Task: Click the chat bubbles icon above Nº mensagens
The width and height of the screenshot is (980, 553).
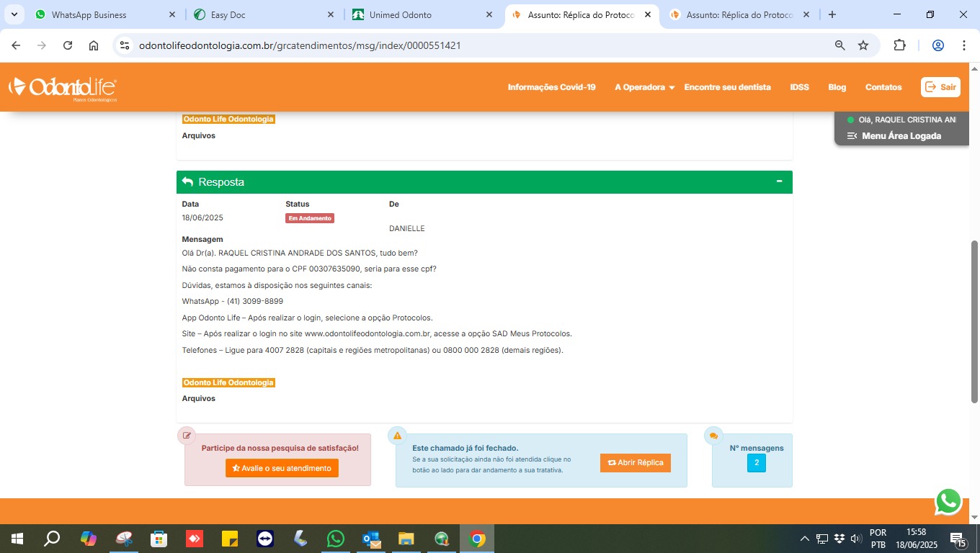Action: pos(713,436)
